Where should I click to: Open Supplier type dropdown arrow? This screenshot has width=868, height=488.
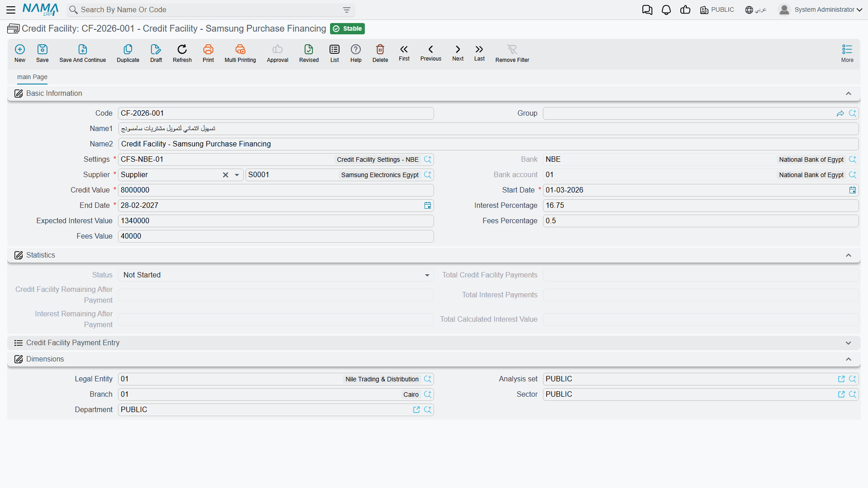237,175
